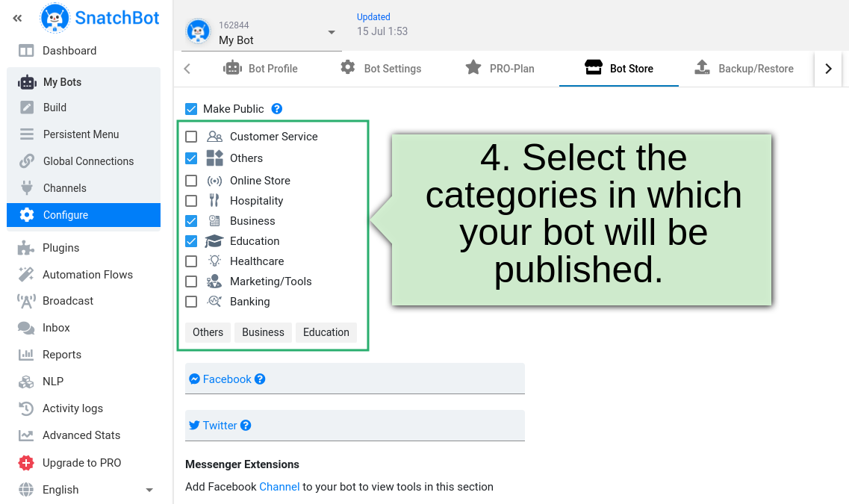
Task: Open the PRO-Plan tab
Action: 500,69
